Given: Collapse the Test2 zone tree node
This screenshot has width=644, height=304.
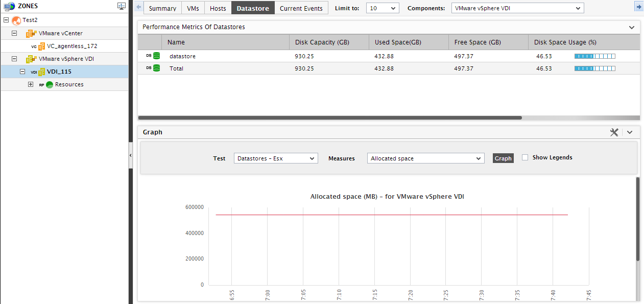Looking at the screenshot, I should point(6,20).
